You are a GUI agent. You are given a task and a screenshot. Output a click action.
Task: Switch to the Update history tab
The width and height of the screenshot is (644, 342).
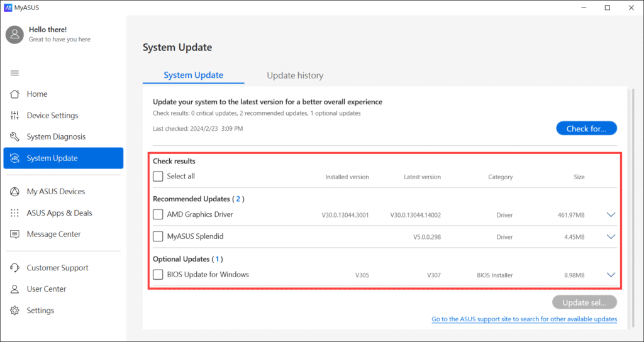click(295, 75)
